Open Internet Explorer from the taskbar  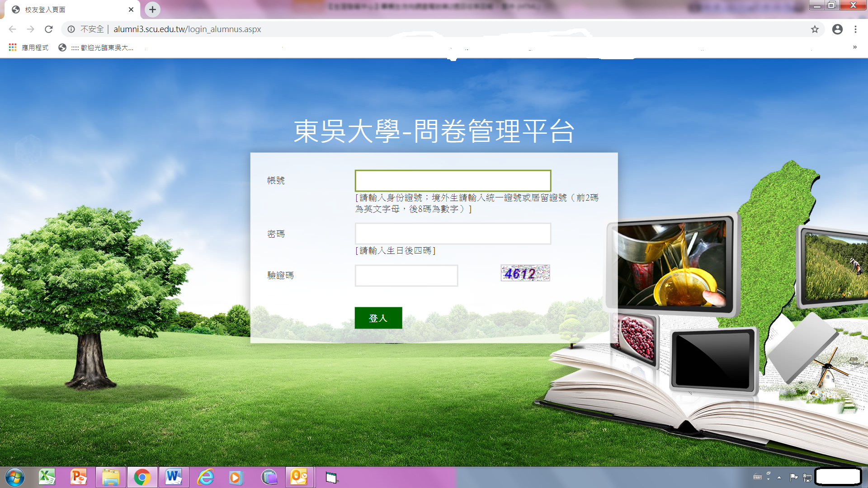(206, 477)
